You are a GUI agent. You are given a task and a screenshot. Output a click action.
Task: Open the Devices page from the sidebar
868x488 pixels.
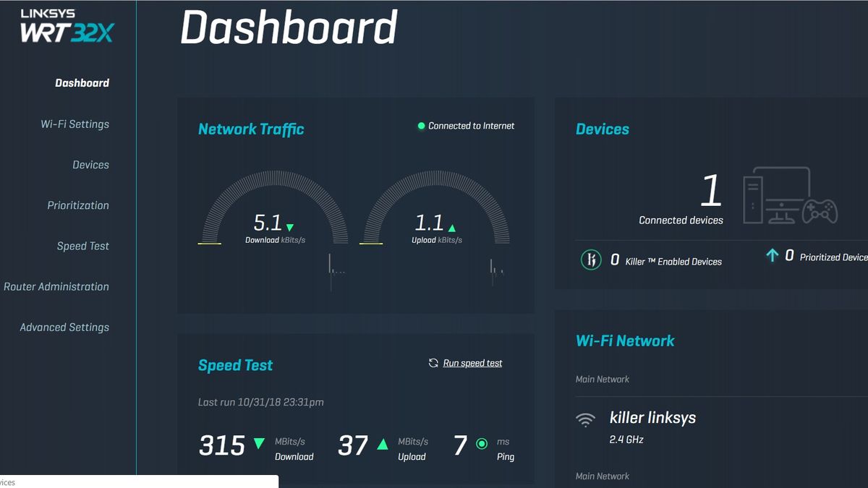click(x=91, y=164)
